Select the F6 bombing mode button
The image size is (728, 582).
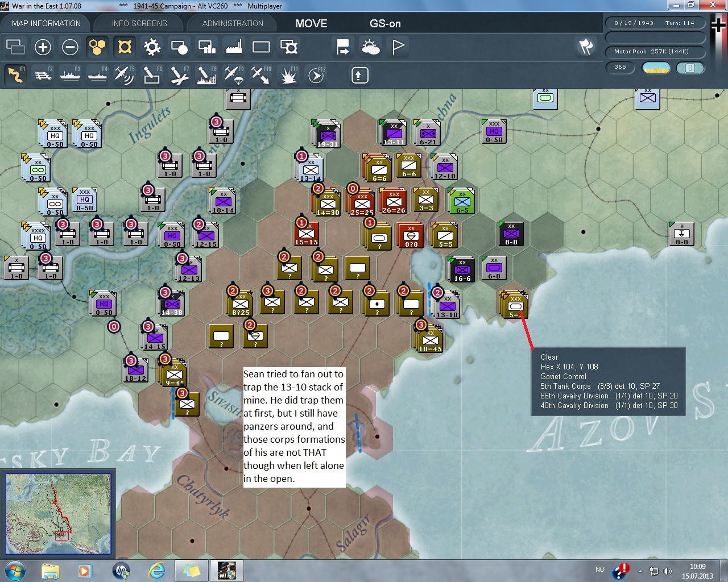click(152, 75)
